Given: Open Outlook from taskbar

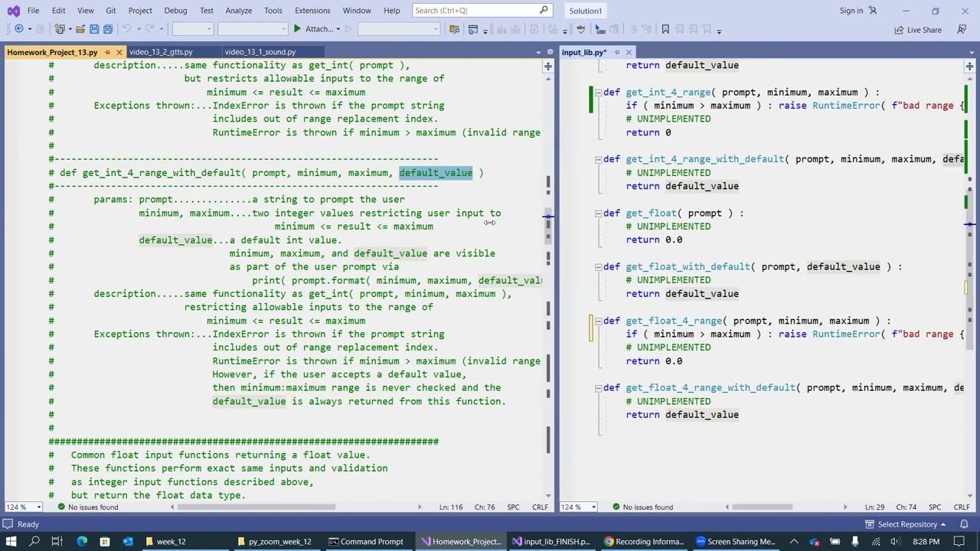Looking at the screenshot, I should [x=128, y=542].
